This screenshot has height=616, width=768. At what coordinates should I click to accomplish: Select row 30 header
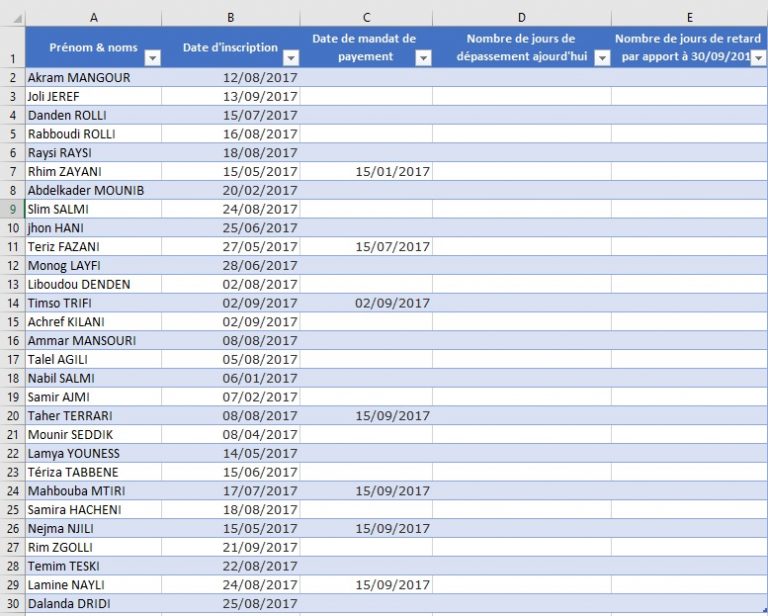(13, 604)
